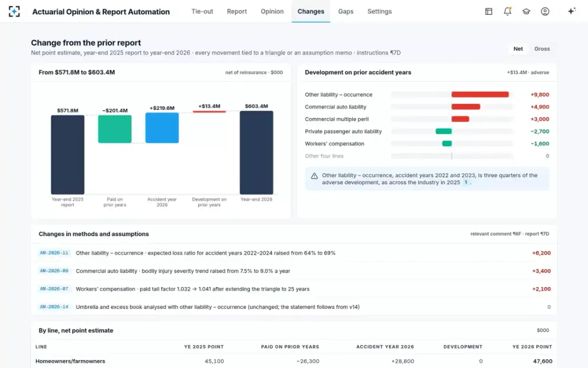Click the YE 2025 POINT column header

(x=204, y=347)
